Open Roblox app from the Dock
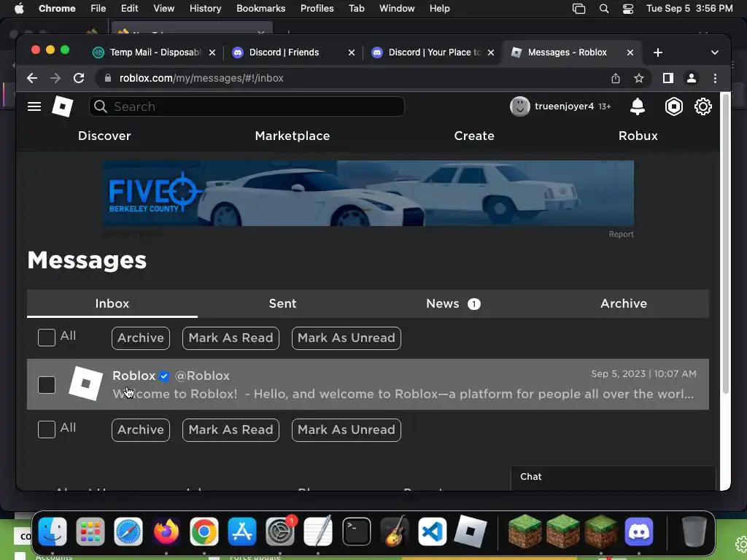747x560 pixels. tap(471, 532)
